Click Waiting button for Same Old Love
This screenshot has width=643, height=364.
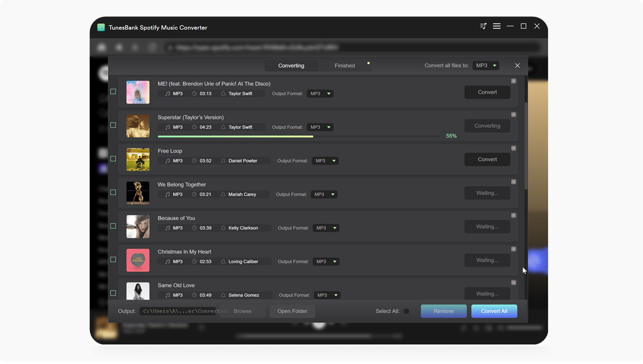pos(487,294)
